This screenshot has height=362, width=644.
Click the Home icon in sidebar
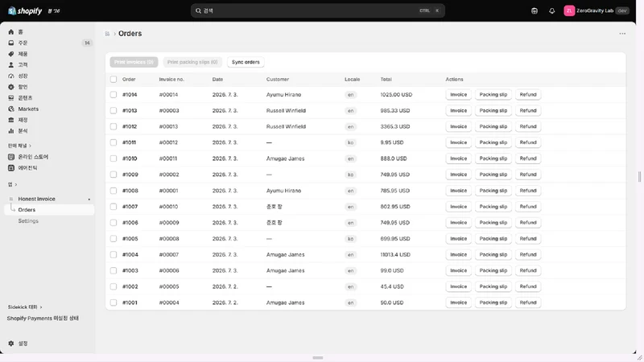11,32
